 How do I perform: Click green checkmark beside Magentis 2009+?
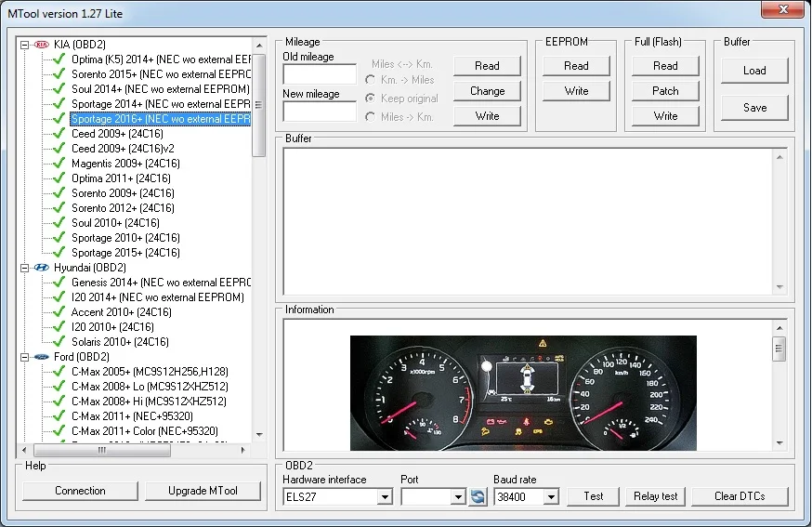tap(59, 164)
